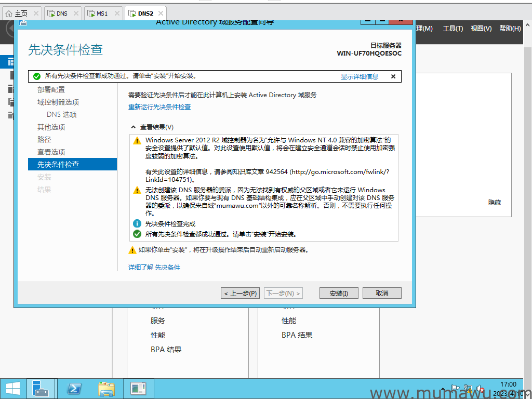Click the 显示详细信息 link
Viewport: 532px width, 399px height.
(360, 76)
